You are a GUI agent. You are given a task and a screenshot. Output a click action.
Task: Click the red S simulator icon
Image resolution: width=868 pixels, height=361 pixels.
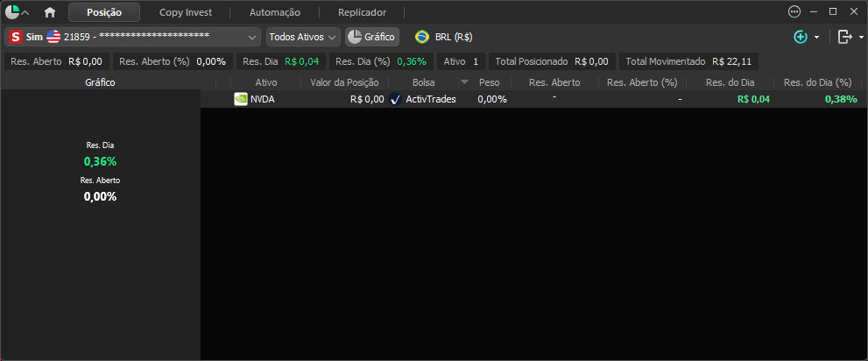(x=15, y=37)
